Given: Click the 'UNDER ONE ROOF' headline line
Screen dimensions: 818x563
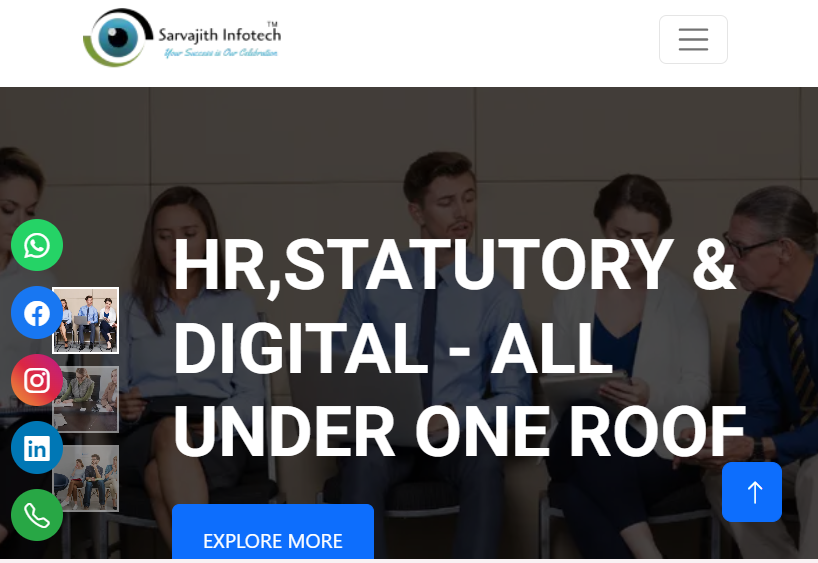Looking at the screenshot, I should (460, 432).
